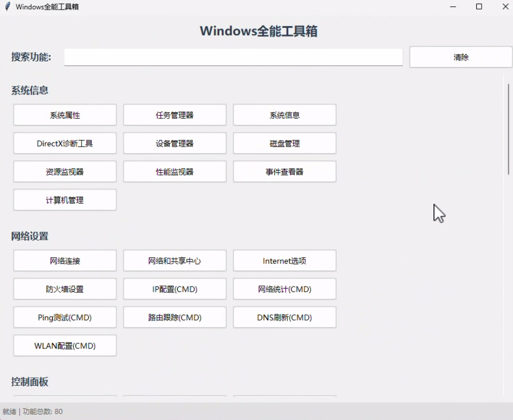The image size is (513, 420).
Task: Click the 搜索功能 label
Action: (x=31, y=57)
